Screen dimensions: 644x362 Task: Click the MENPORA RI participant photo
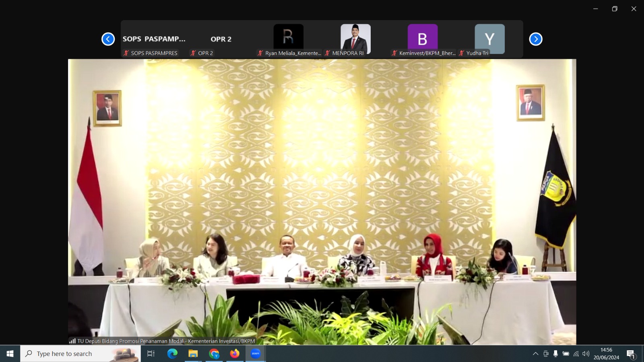(355, 37)
